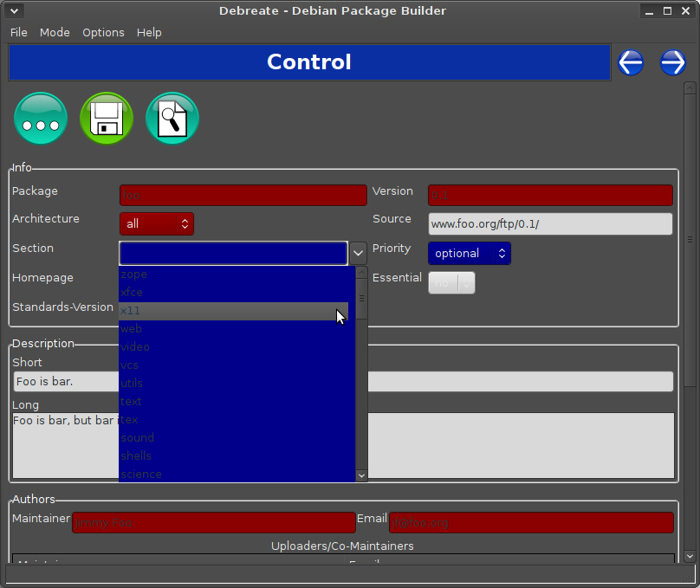Click the Source input field

coord(550,223)
